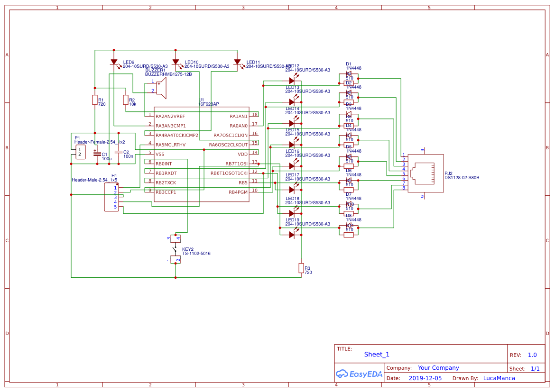This screenshot has height=392, width=555.
Task: Pick the C1 polarized capacitor symbol
Action: pyautogui.click(x=97, y=154)
